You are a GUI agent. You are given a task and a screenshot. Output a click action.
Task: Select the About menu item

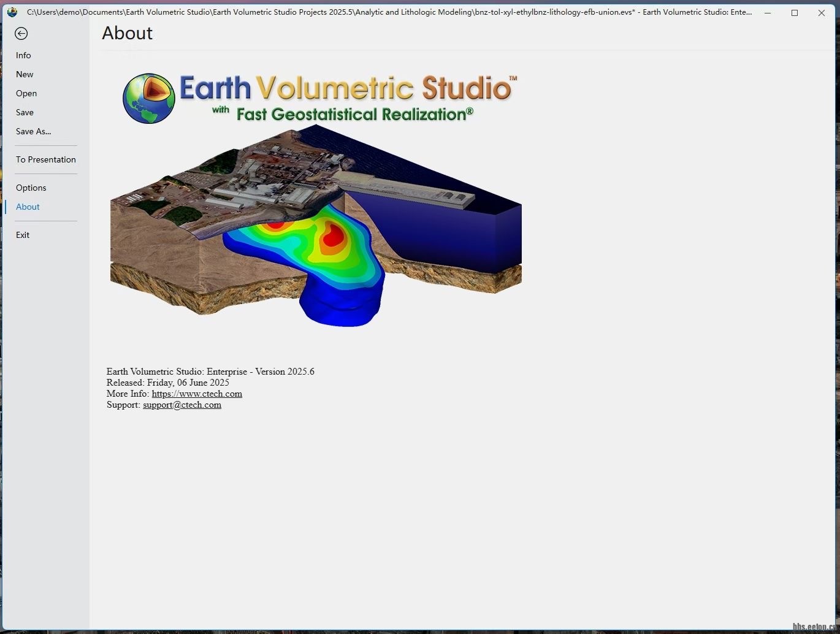pos(28,207)
